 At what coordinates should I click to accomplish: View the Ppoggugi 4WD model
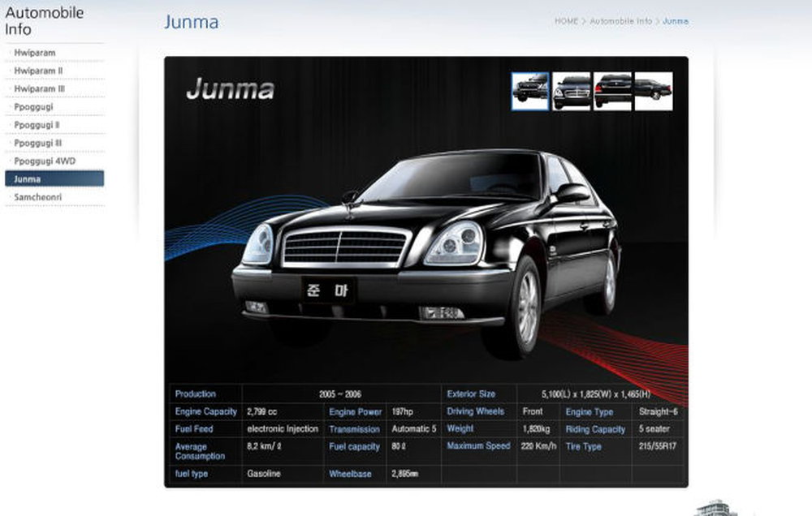45,161
